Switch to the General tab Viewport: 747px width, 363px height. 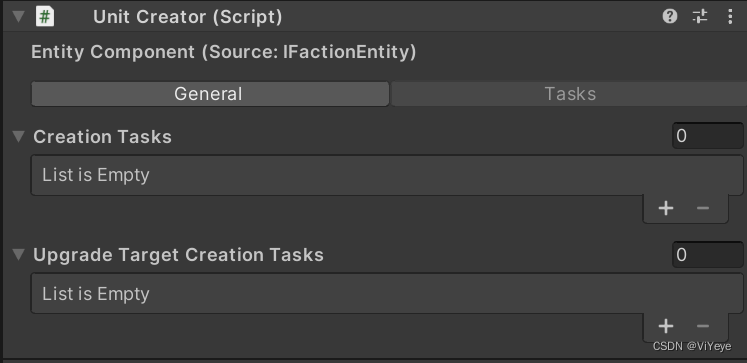[x=210, y=94]
